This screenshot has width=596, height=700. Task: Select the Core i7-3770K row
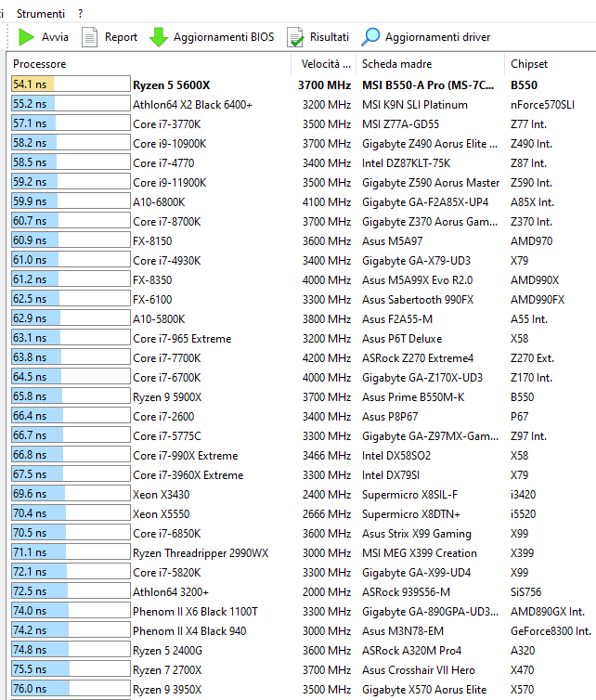[303, 124]
